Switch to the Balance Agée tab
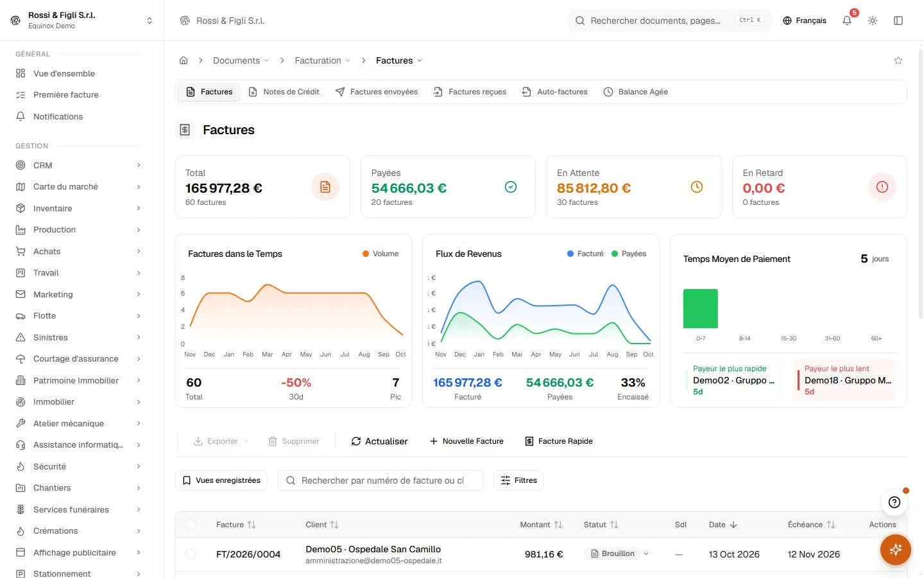Viewport: 924px width, 578px height. pos(636,92)
